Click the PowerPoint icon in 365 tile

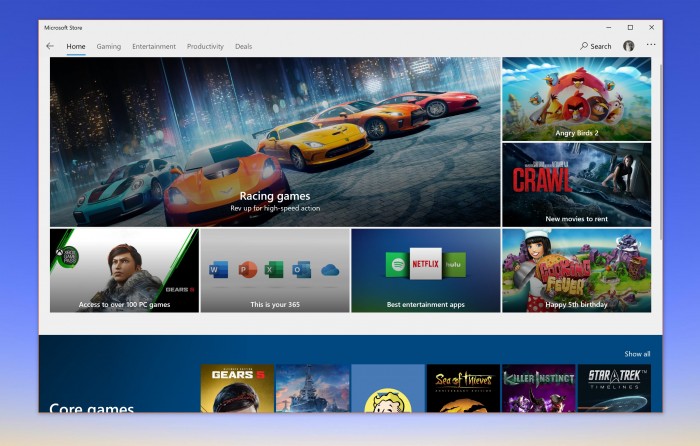coord(247,270)
